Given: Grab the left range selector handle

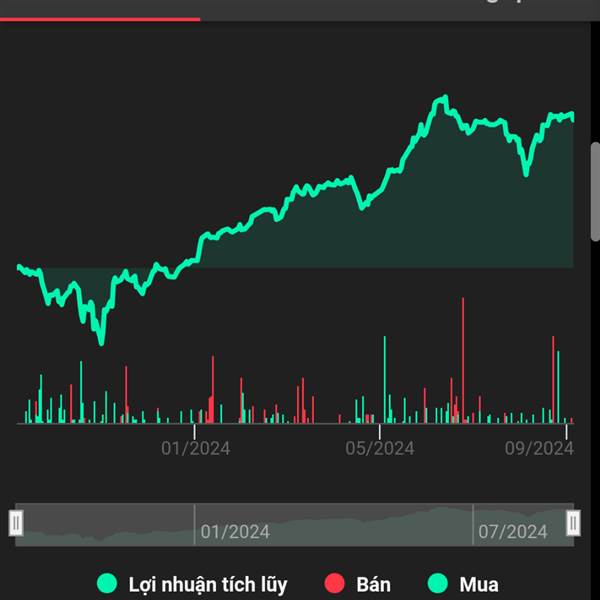Looking at the screenshot, I should [16, 523].
